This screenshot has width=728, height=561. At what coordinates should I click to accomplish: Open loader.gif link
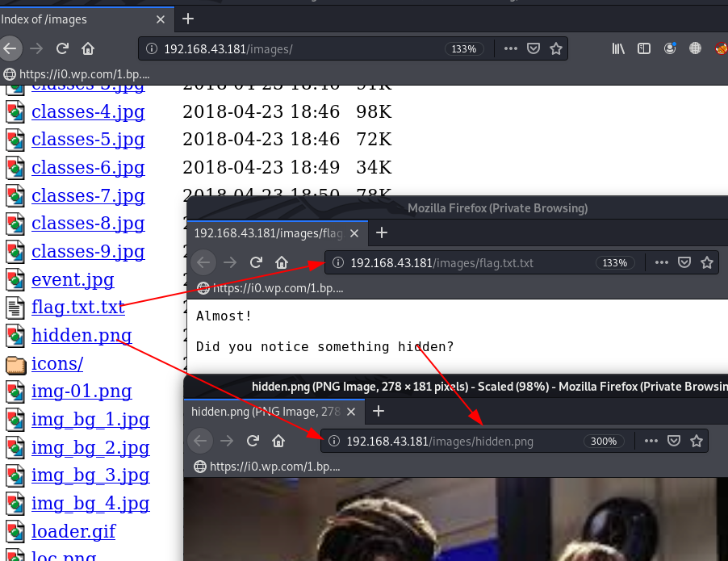[73, 531]
